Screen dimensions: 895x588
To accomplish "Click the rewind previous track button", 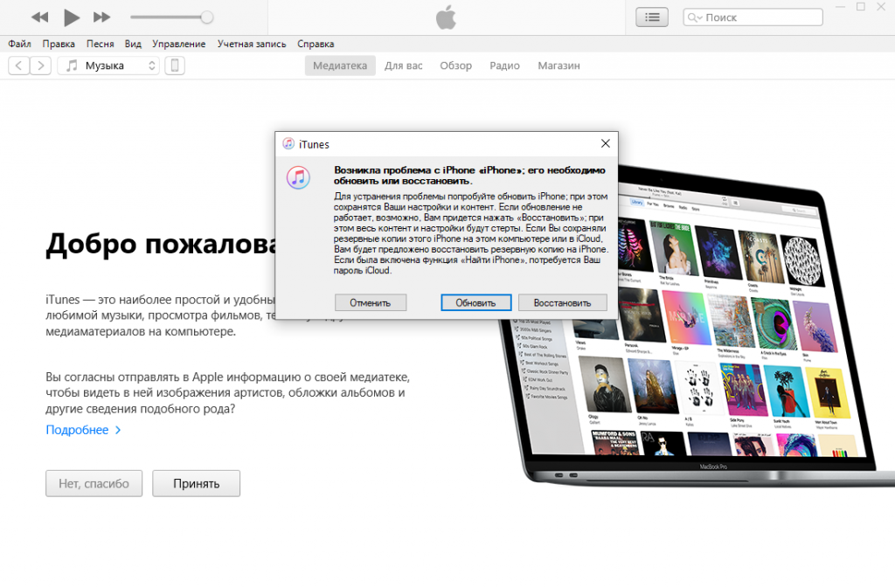I will coord(39,17).
